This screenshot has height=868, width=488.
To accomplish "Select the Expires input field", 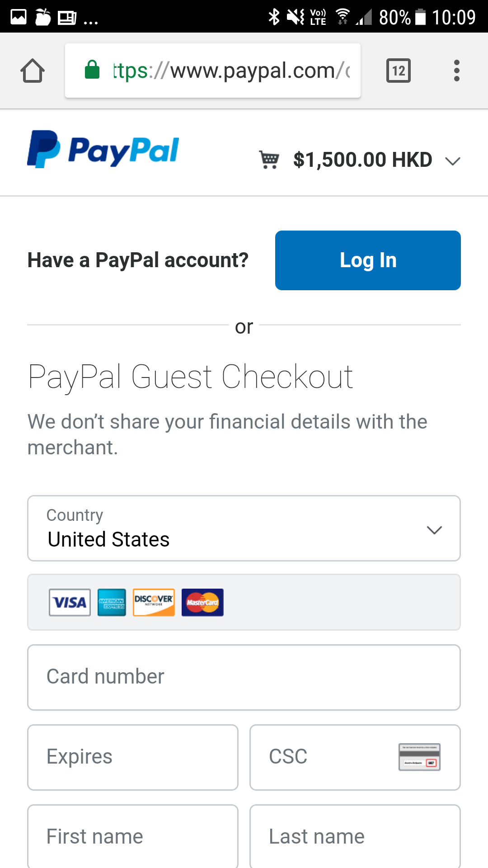I will click(x=133, y=757).
